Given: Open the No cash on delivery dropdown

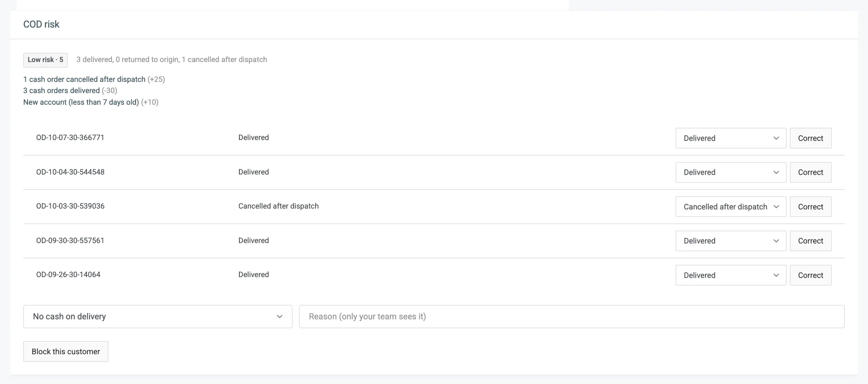Looking at the screenshot, I should (x=158, y=317).
